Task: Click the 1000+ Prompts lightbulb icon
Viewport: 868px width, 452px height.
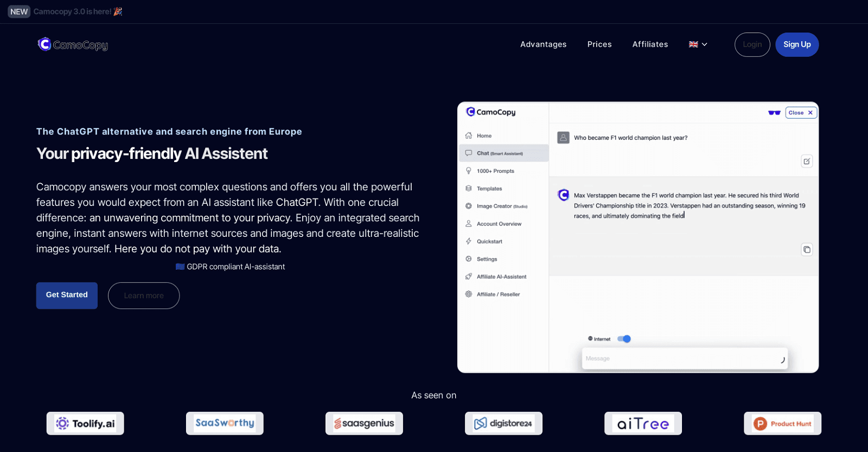Action: (x=469, y=171)
